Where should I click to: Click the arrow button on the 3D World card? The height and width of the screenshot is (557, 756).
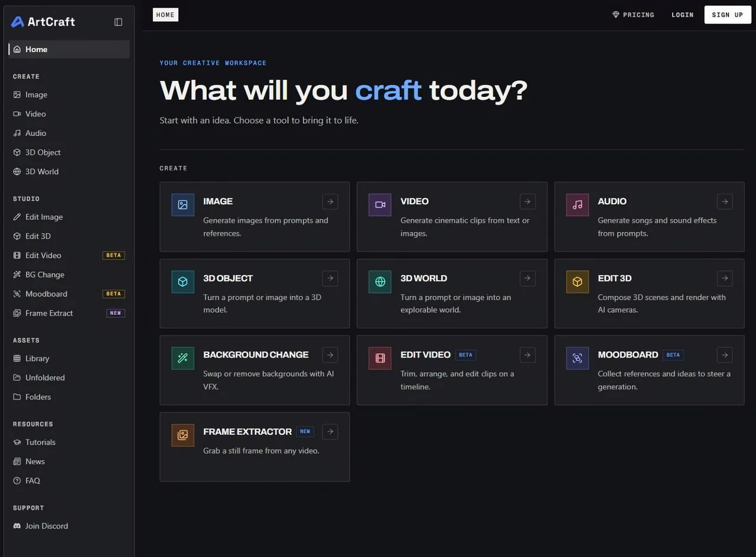[527, 278]
